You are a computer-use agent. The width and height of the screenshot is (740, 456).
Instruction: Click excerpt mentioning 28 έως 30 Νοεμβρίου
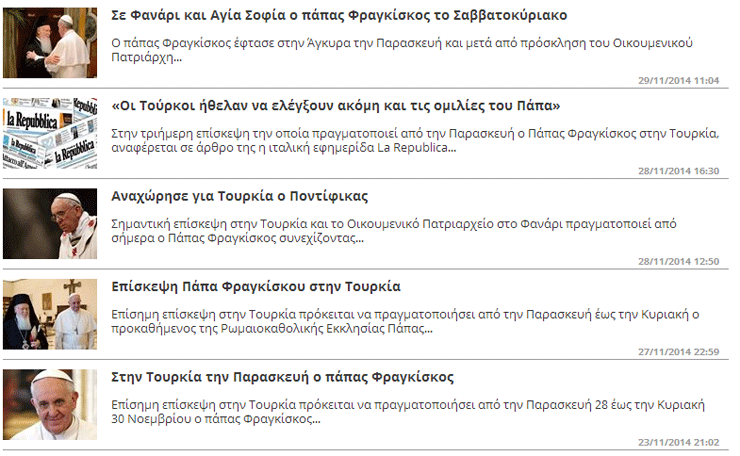[x=409, y=411]
